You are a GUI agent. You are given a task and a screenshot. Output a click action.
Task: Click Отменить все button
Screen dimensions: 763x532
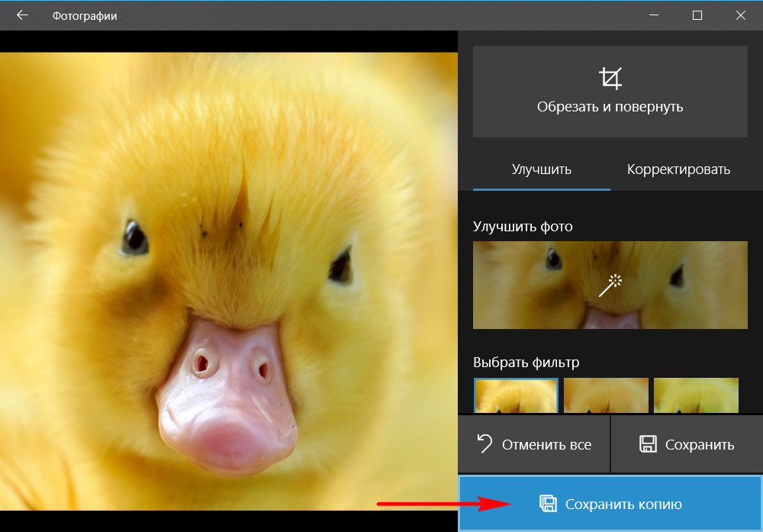pos(534,444)
